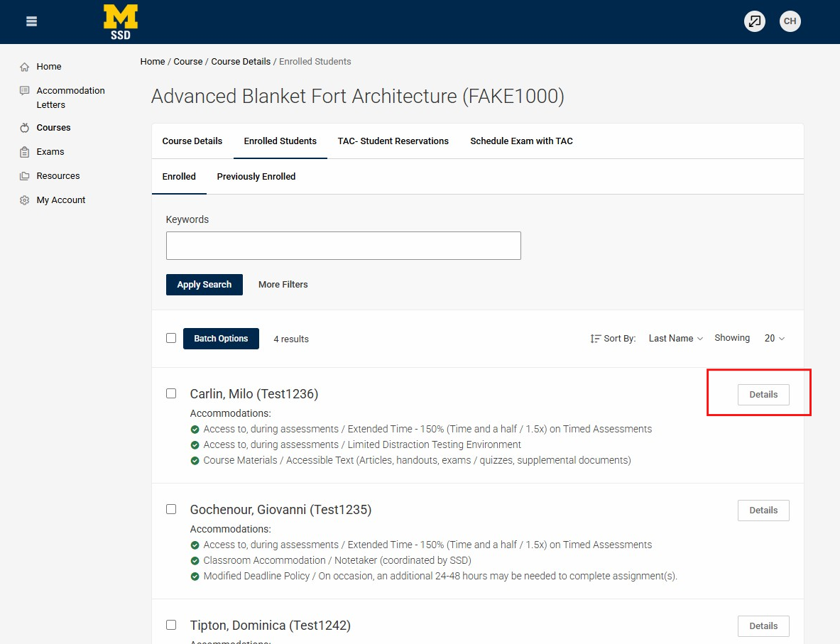Open Exams in the sidebar
This screenshot has width=840, height=644.
coord(50,152)
